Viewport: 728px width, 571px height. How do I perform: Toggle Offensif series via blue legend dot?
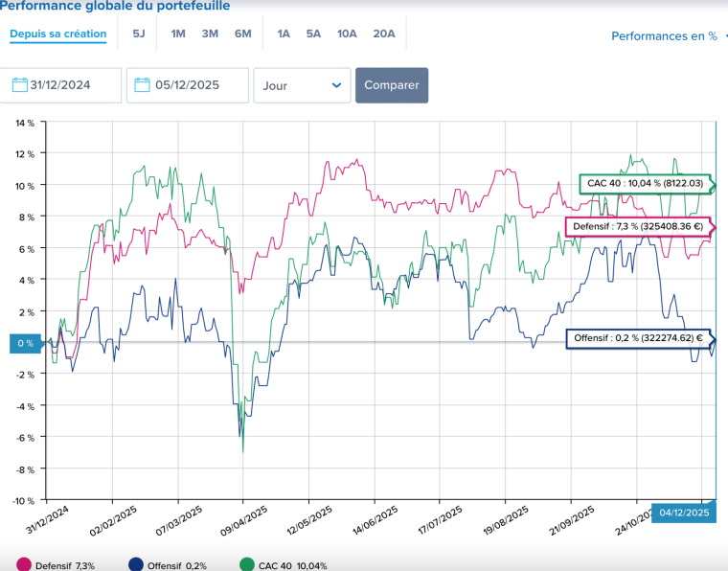pyautogui.click(x=136, y=565)
